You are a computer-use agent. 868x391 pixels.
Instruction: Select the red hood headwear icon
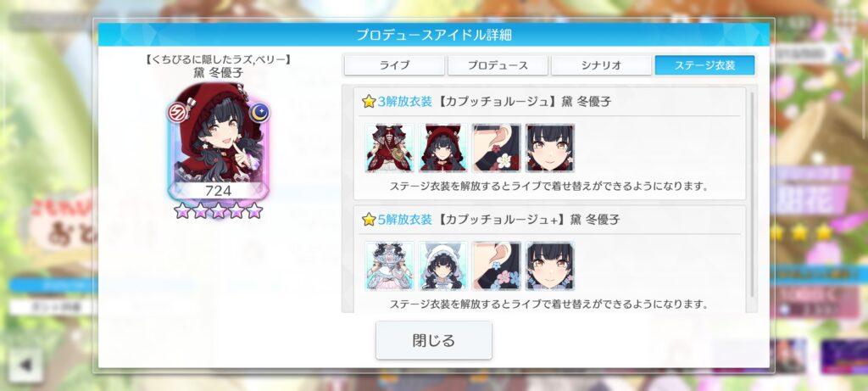442,148
